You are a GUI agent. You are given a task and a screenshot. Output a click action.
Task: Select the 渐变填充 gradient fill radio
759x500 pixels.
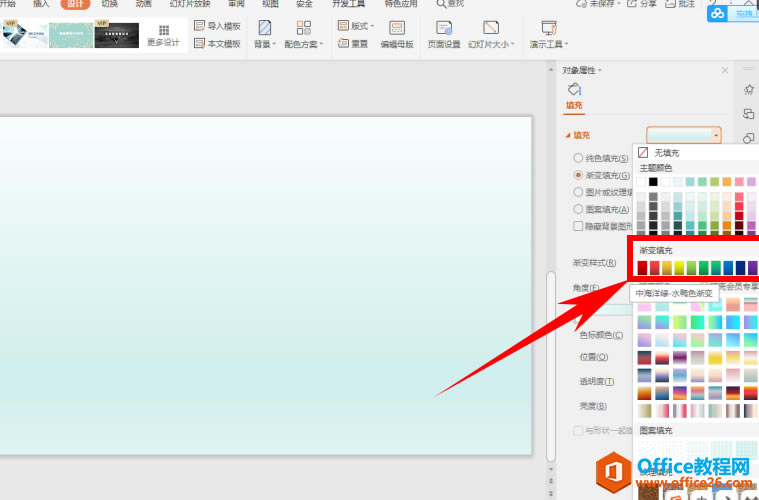click(578, 175)
